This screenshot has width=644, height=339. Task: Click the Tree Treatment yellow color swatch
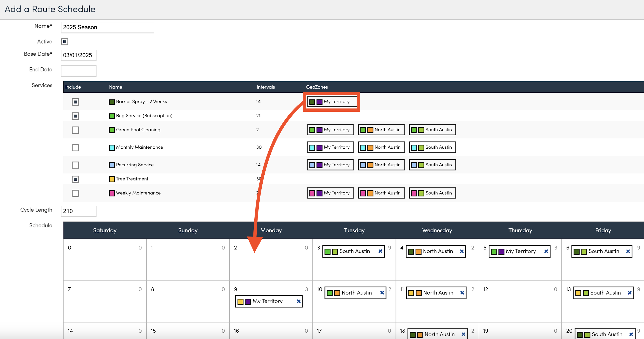(x=111, y=179)
